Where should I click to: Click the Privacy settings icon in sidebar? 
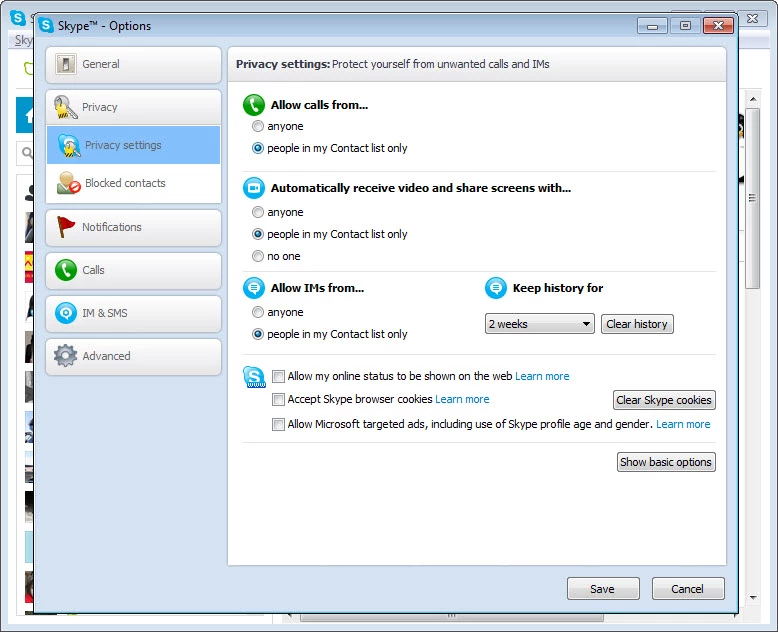69,146
